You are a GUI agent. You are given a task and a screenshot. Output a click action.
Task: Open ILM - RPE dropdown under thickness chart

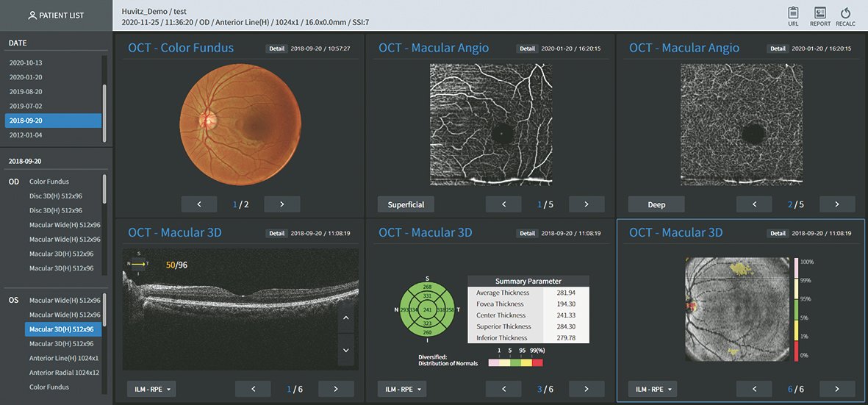click(402, 389)
